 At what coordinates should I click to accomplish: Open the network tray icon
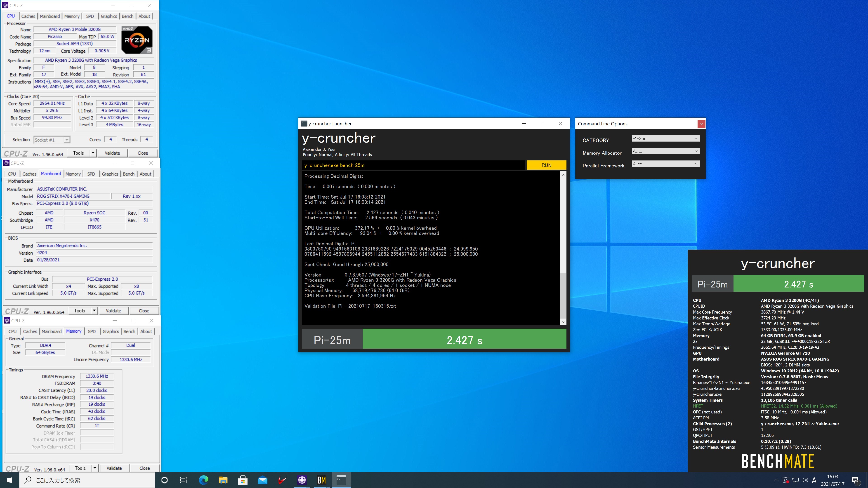tap(795, 480)
